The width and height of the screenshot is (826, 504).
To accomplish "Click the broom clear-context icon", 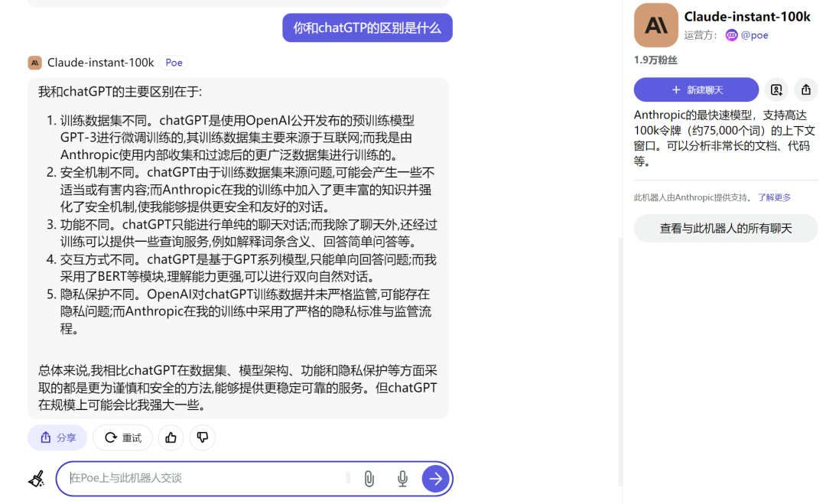I will pos(37,479).
